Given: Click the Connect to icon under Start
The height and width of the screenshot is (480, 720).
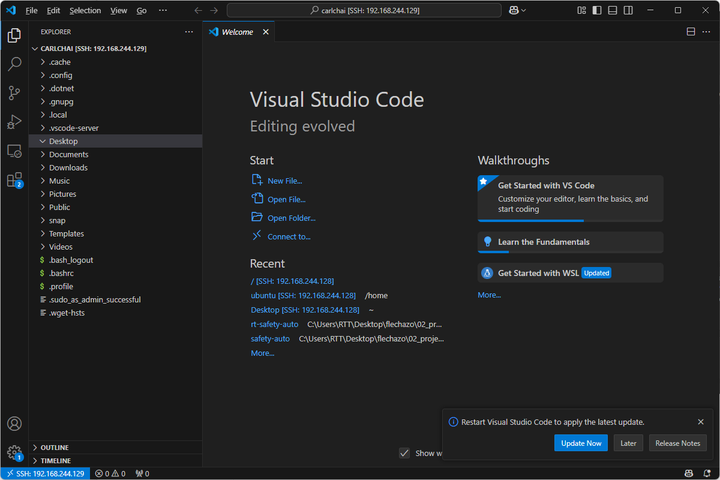Looking at the screenshot, I should tap(257, 236).
